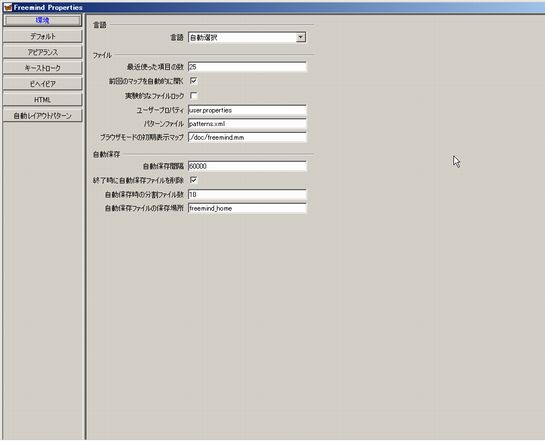Open the デフォルト settings tab

click(x=42, y=36)
